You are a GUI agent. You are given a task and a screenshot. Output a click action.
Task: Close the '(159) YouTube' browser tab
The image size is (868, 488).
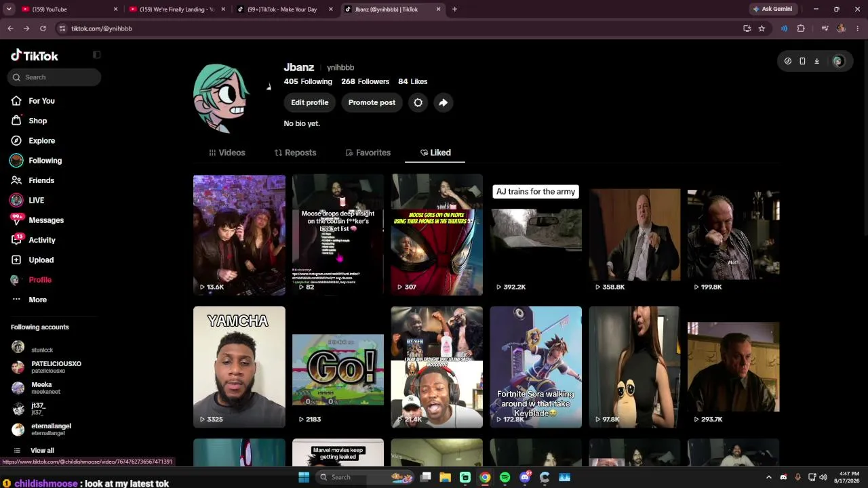click(x=115, y=9)
